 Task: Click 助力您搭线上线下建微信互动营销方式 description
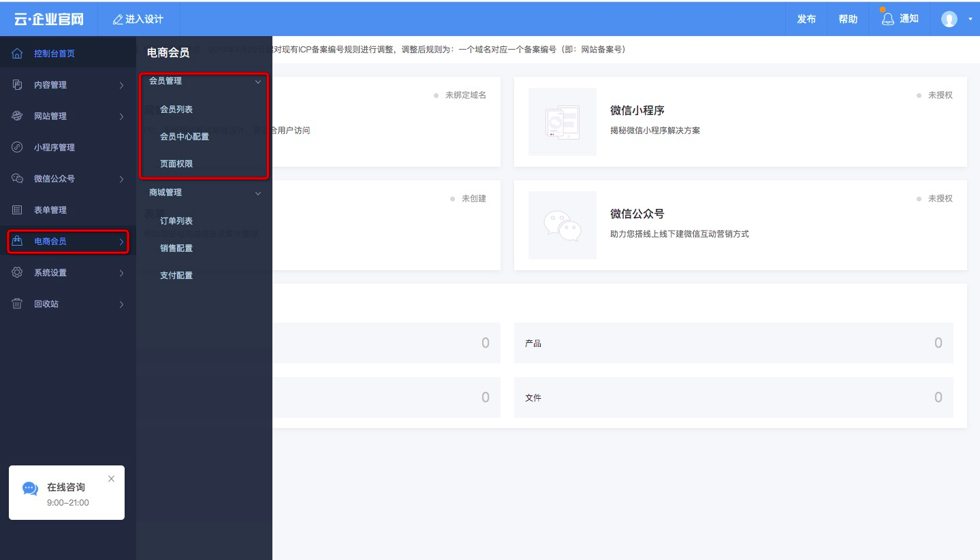point(680,233)
